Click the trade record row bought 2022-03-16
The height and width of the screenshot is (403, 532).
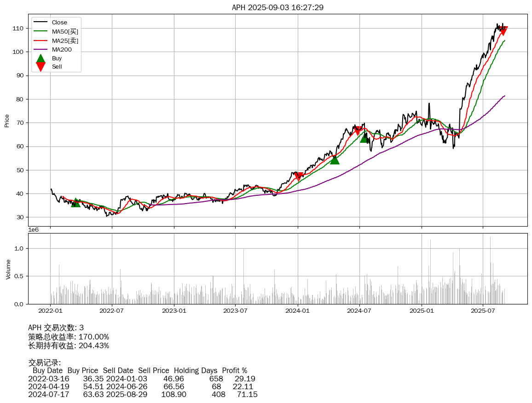click(142, 379)
